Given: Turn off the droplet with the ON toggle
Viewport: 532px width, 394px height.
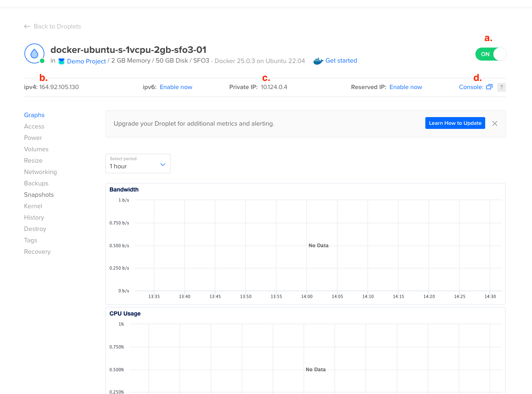Looking at the screenshot, I should click(x=491, y=54).
